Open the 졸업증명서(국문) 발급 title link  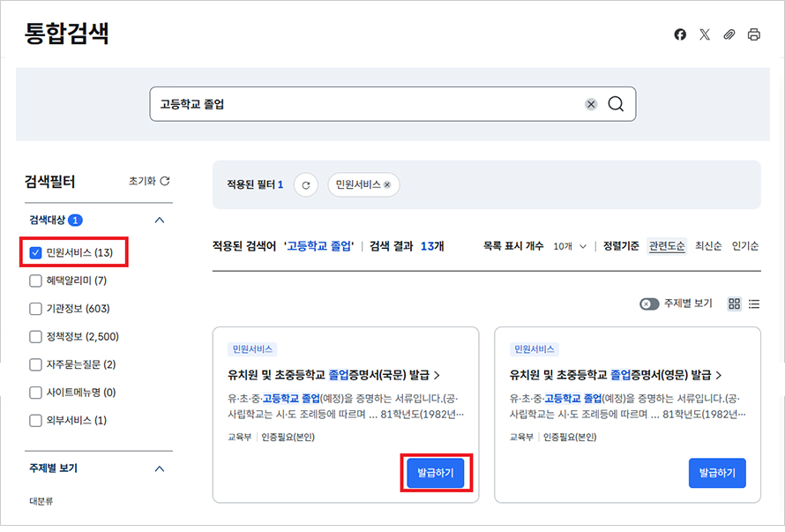pyautogui.click(x=333, y=375)
